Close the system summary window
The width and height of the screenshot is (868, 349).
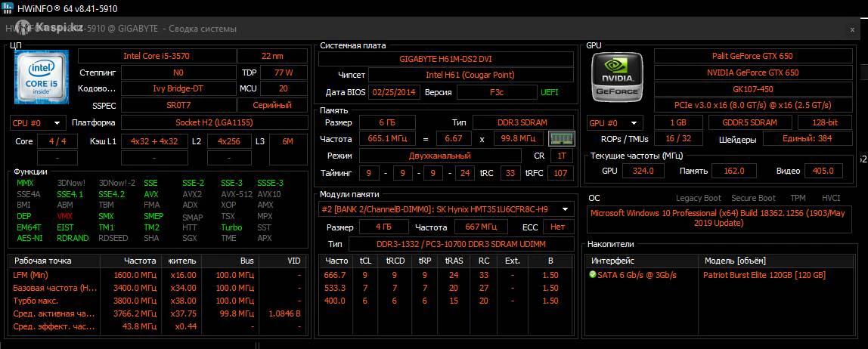point(852,29)
